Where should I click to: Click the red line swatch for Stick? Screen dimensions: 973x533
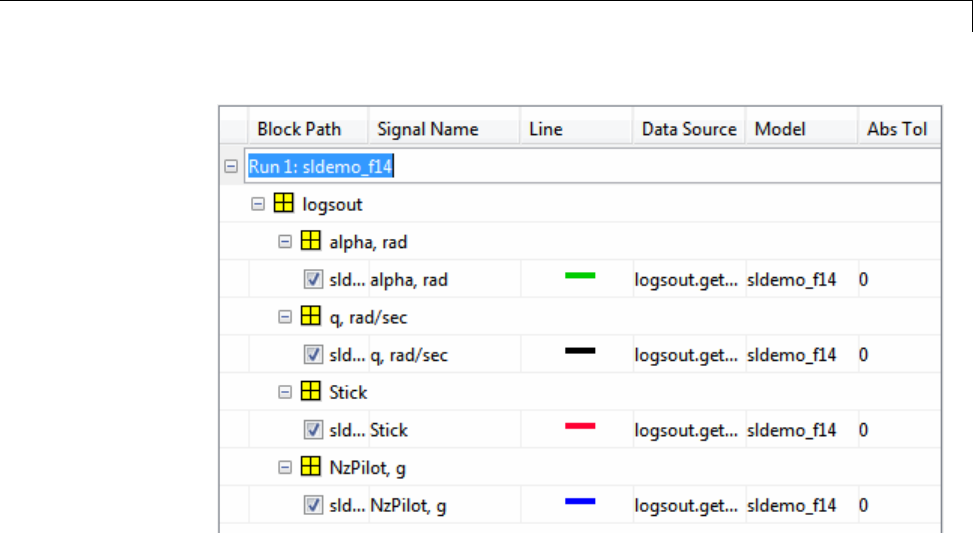coord(580,426)
